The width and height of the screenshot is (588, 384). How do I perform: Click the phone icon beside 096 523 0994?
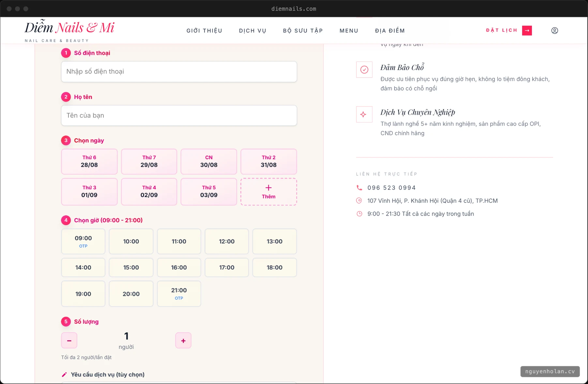[359, 188]
